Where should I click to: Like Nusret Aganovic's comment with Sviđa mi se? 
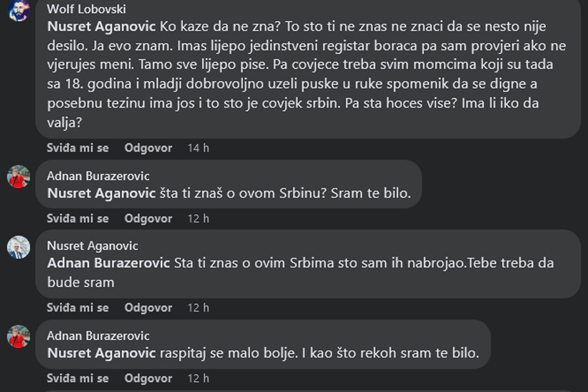pyautogui.click(x=78, y=308)
